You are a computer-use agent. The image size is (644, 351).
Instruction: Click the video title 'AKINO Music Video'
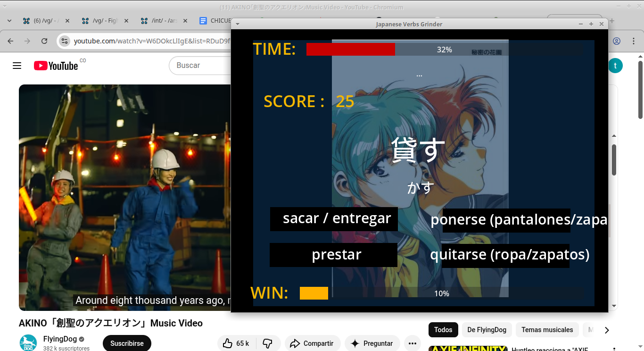(x=111, y=323)
